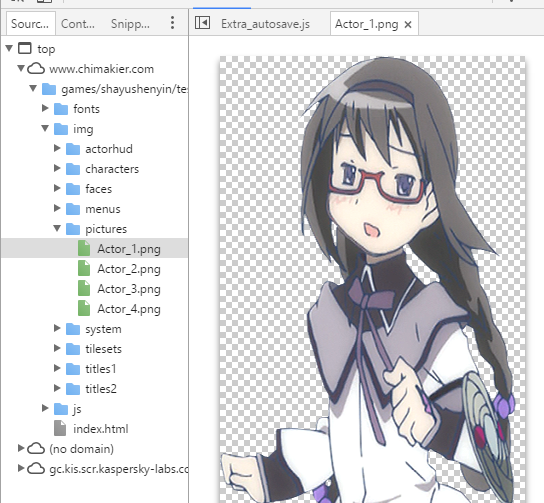Collapse the pictures folder arrow
Screen dimensions: 544x503
(57, 228)
